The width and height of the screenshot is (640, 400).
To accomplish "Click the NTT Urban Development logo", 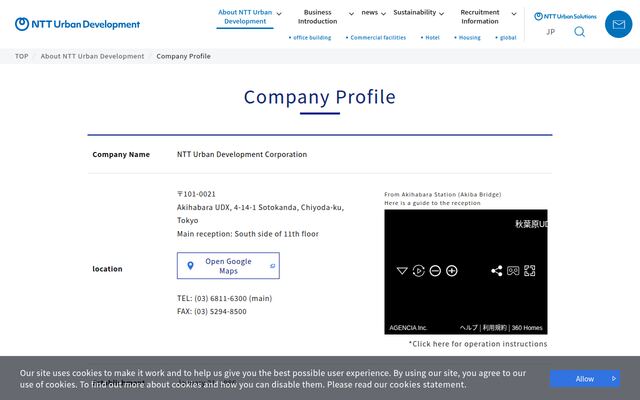I will (77, 24).
